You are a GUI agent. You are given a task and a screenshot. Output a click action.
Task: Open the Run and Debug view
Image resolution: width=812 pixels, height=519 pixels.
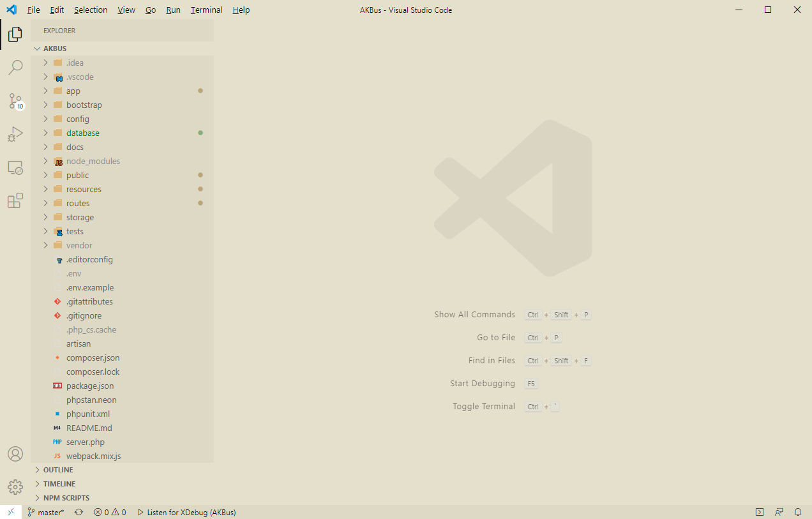15,134
